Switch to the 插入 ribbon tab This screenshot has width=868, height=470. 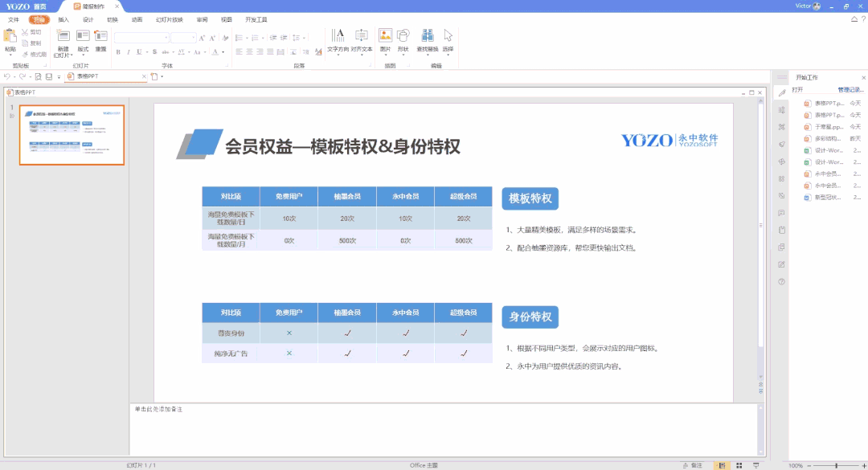click(x=63, y=19)
